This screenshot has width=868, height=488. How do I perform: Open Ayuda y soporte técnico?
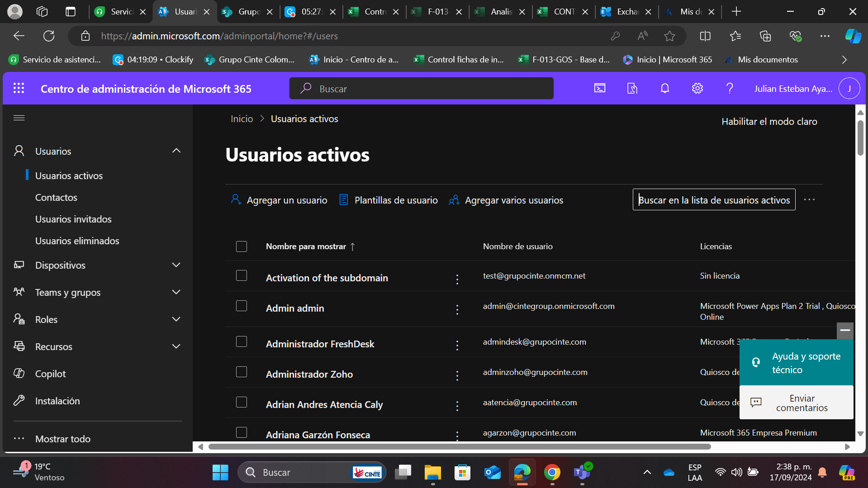point(797,363)
